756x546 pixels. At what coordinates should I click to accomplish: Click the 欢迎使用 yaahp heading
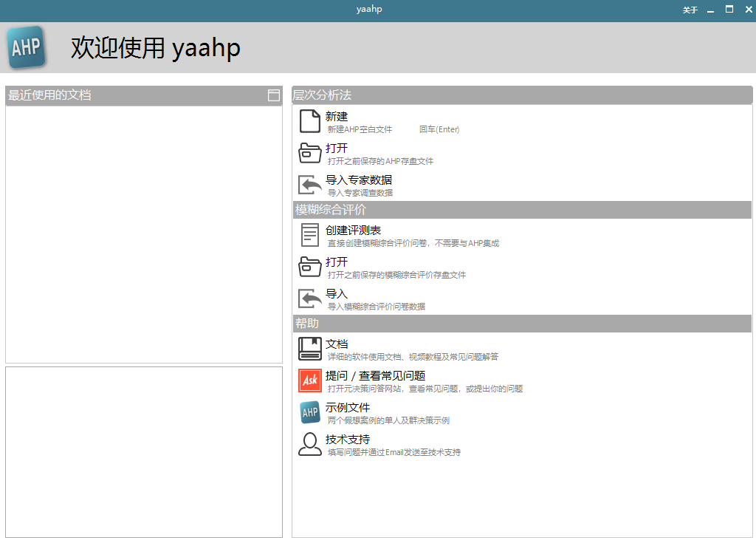click(x=155, y=48)
